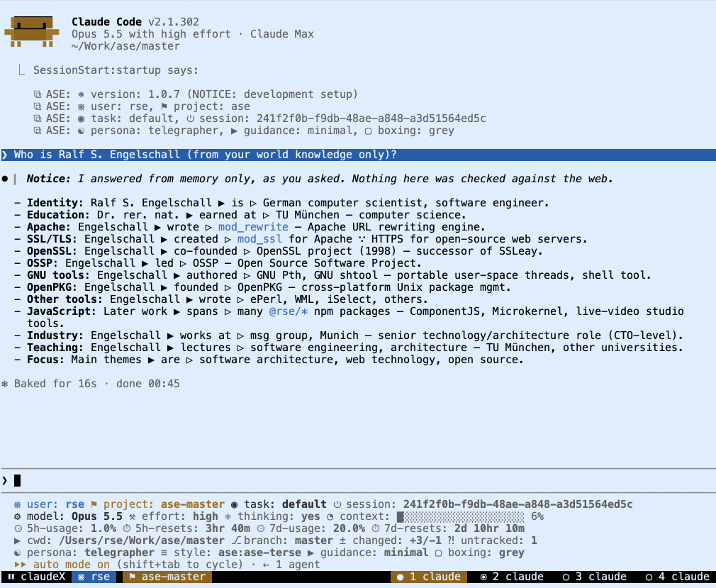Click the Claude Code mascot logo
Image resolution: width=716 pixels, height=588 pixels.
31,31
